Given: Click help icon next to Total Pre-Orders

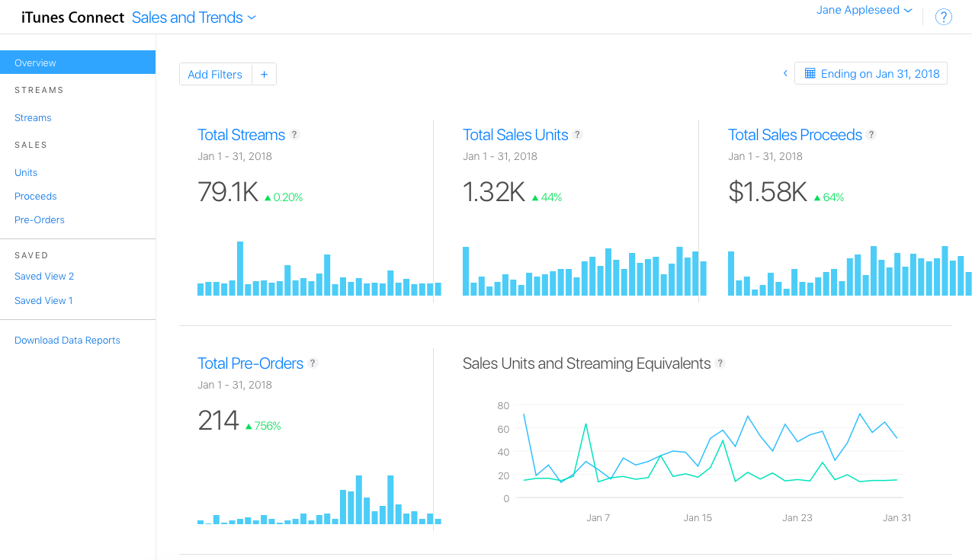Looking at the screenshot, I should point(313,363).
